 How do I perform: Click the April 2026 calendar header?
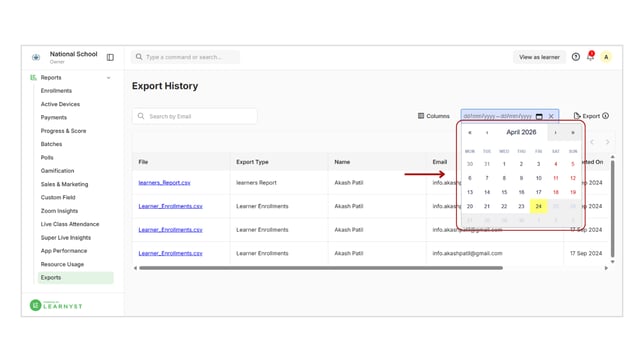coord(521,132)
